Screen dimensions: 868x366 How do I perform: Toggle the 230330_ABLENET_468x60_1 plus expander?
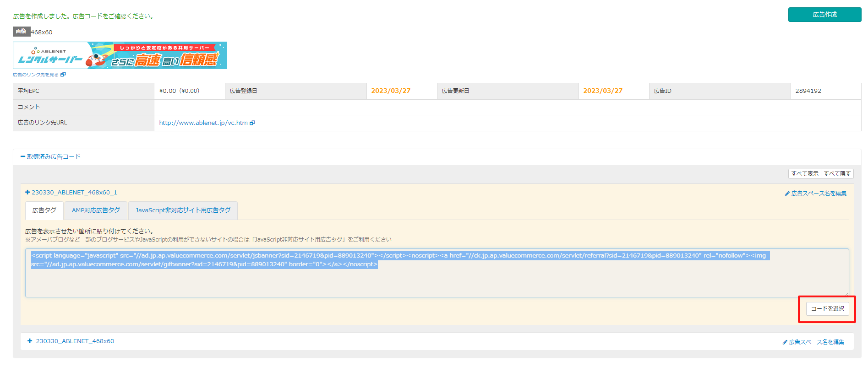click(x=27, y=193)
